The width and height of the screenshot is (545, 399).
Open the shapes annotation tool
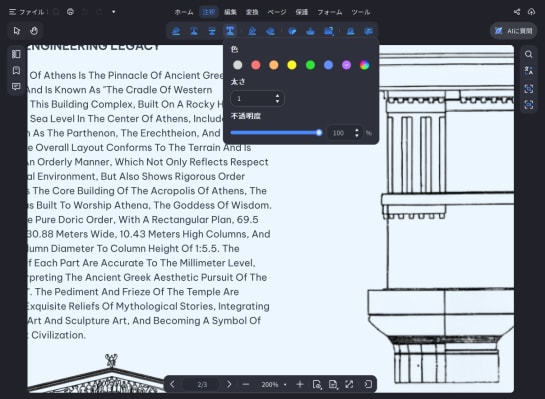pos(328,31)
